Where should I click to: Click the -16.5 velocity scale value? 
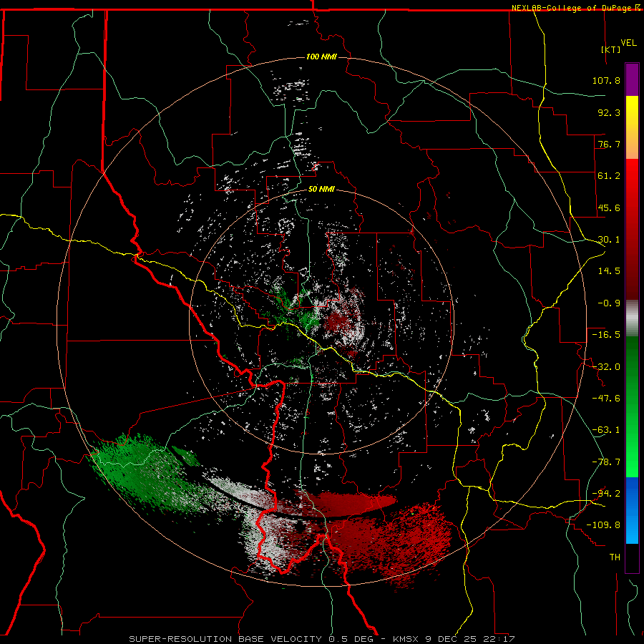pos(606,335)
